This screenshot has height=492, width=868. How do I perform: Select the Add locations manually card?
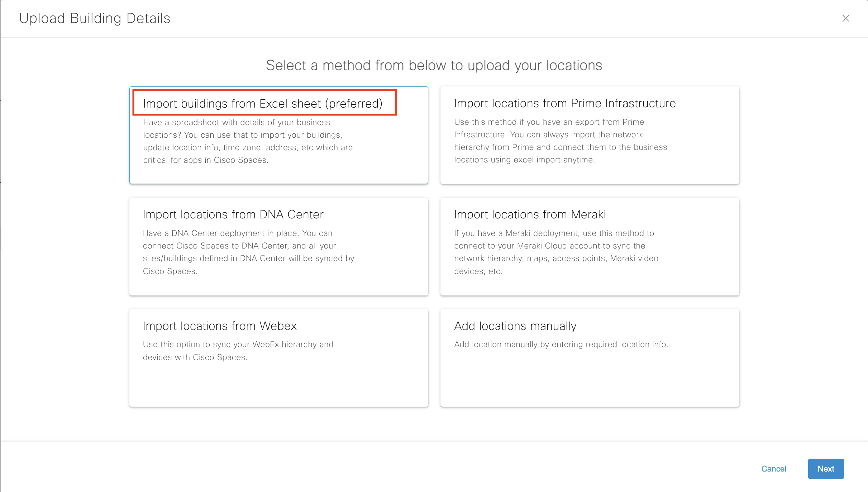[x=515, y=326]
